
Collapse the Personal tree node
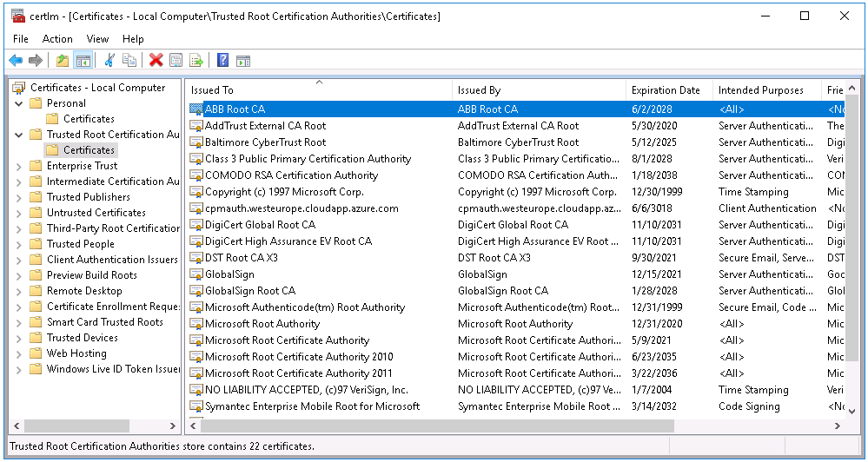coord(19,103)
